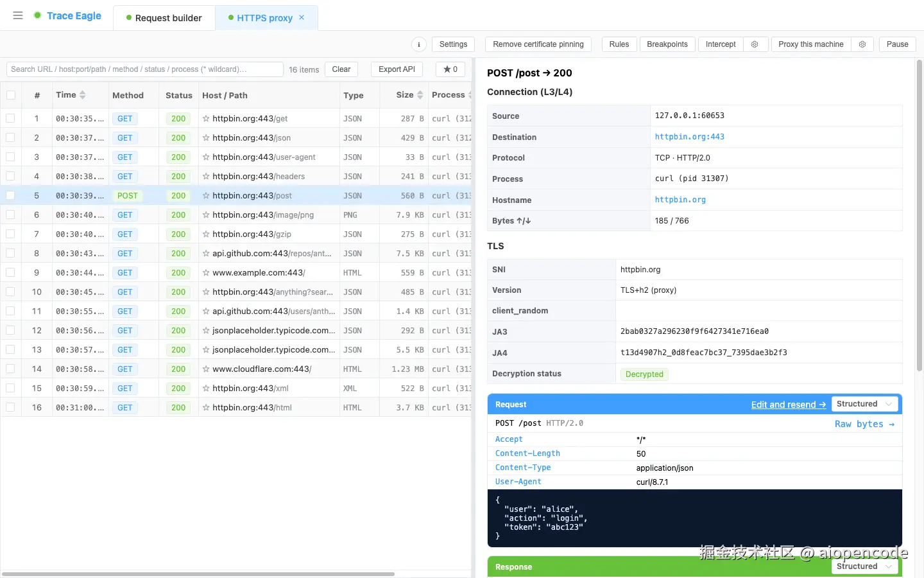This screenshot has width=924, height=578.
Task: Open the Response Structured dropdown
Action: pos(864,566)
